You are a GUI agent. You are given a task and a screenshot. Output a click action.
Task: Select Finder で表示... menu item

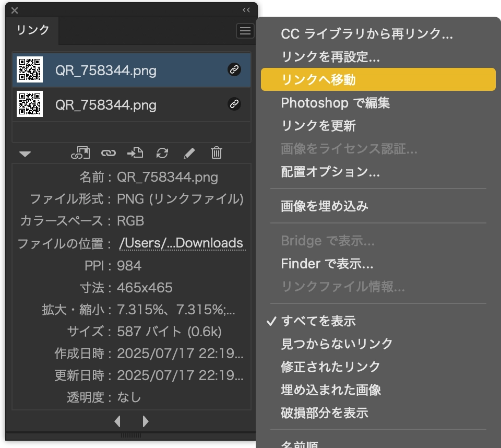tap(378, 264)
